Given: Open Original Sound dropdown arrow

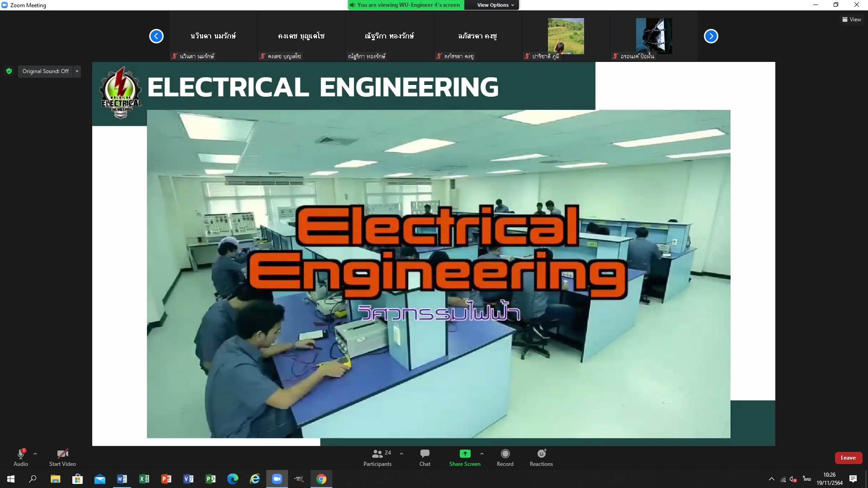Looking at the screenshot, I should coord(77,71).
